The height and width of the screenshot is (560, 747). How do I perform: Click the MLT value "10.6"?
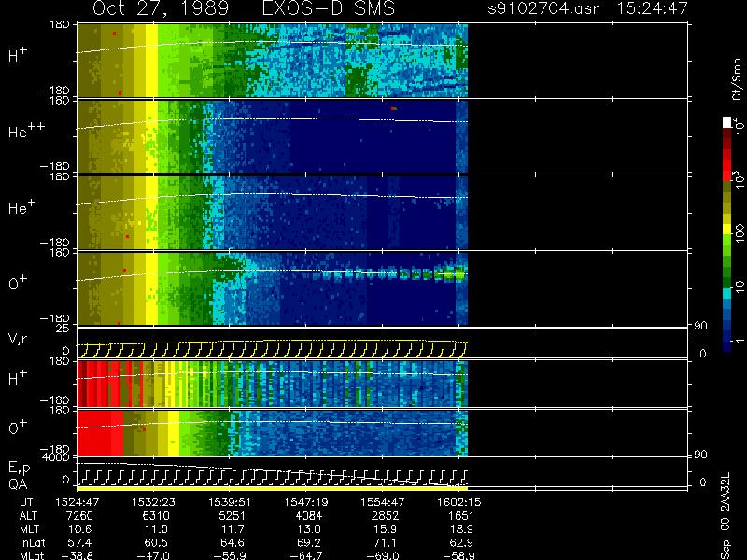[82, 529]
